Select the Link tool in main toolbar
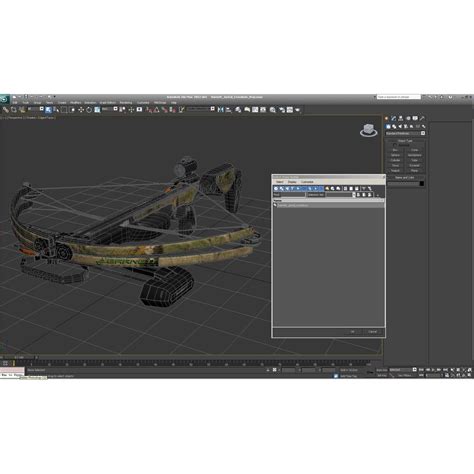This screenshot has height=474, width=474. [x=6, y=110]
